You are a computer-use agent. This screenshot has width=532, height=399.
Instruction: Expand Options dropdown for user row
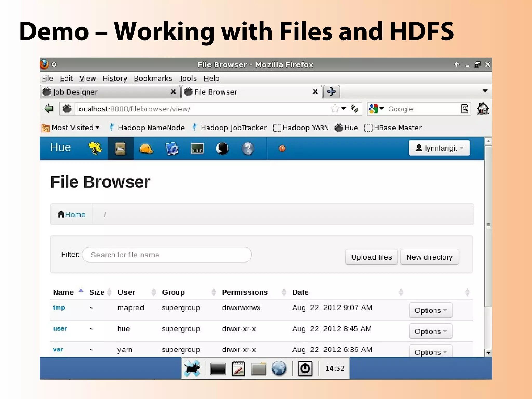pyautogui.click(x=430, y=331)
